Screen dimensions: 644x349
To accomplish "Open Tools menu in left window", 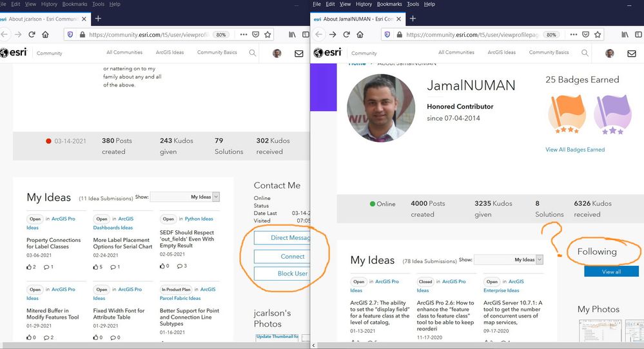I will click(x=98, y=4).
